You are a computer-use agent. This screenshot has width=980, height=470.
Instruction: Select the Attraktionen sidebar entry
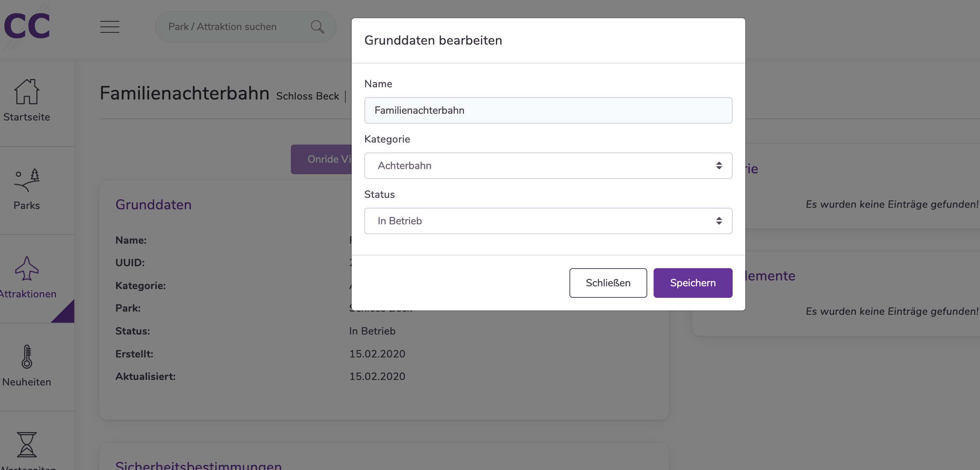pyautogui.click(x=27, y=279)
